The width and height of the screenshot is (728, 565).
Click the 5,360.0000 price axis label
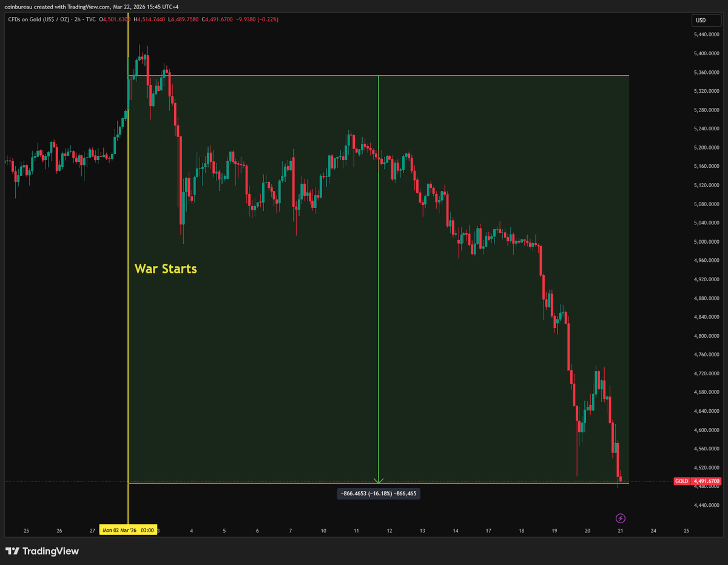tap(707, 72)
